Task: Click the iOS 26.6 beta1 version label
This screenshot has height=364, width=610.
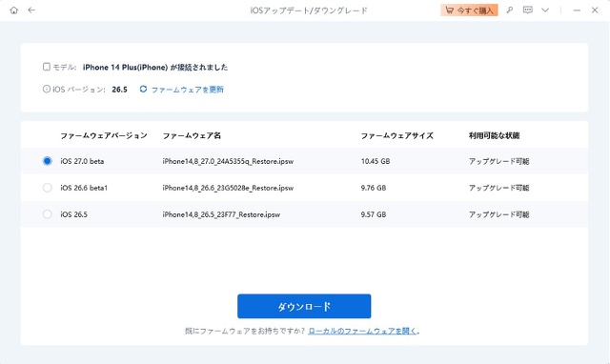Action: (84, 188)
